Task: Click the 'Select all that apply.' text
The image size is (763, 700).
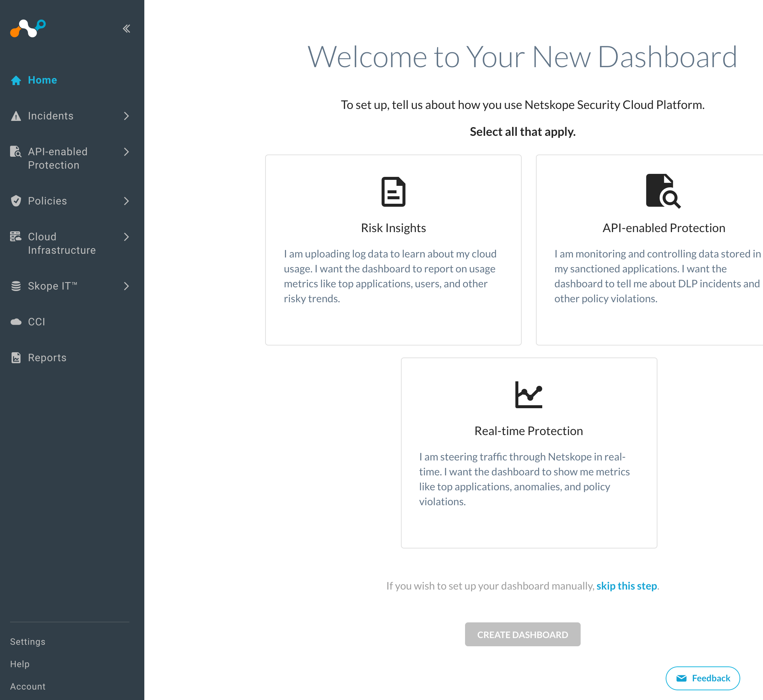Action: 522,131
